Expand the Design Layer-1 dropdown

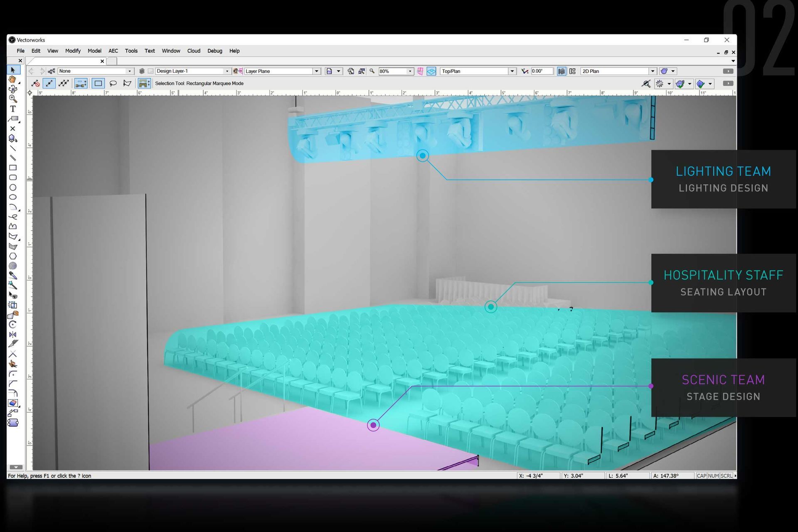(227, 71)
